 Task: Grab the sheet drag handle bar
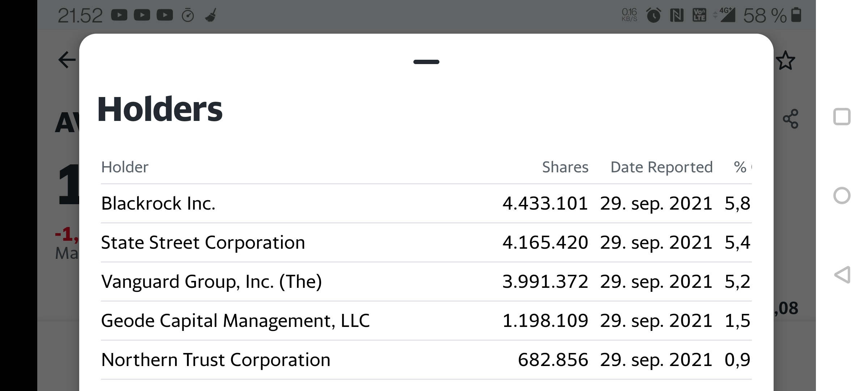coord(426,62)
